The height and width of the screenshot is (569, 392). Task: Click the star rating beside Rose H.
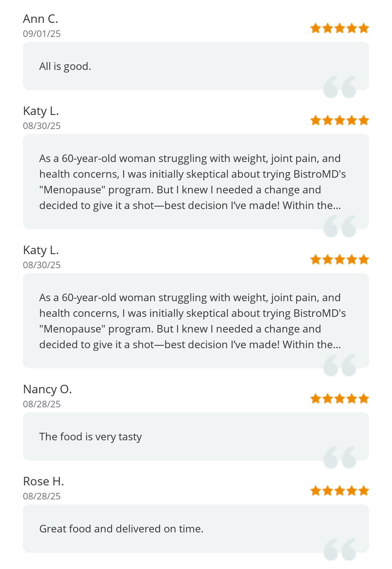click(339, 491)
